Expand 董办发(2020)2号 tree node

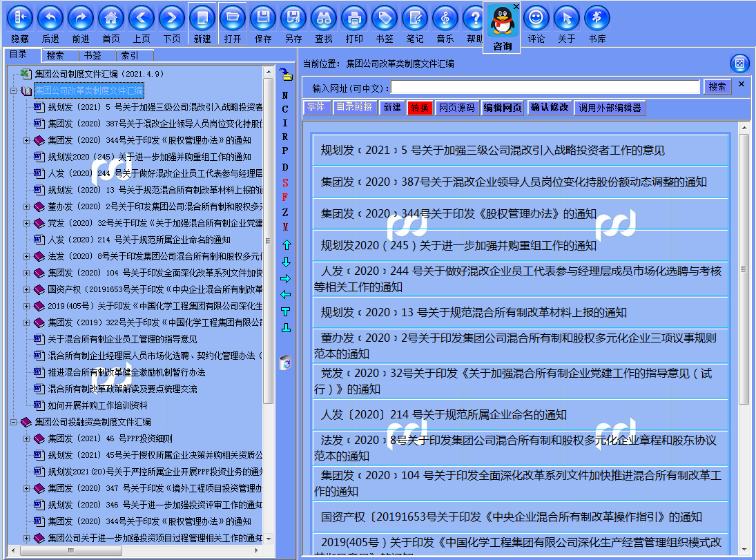[26, 206]
